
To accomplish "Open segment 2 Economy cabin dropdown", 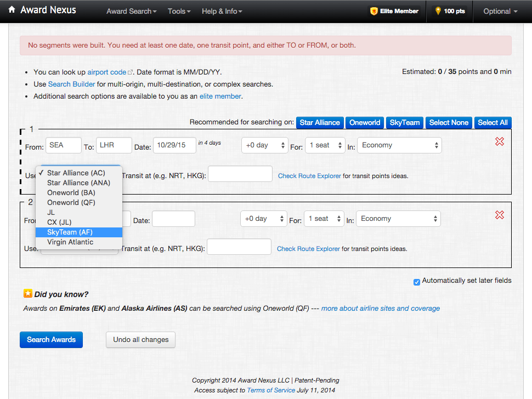I will 398,219.
